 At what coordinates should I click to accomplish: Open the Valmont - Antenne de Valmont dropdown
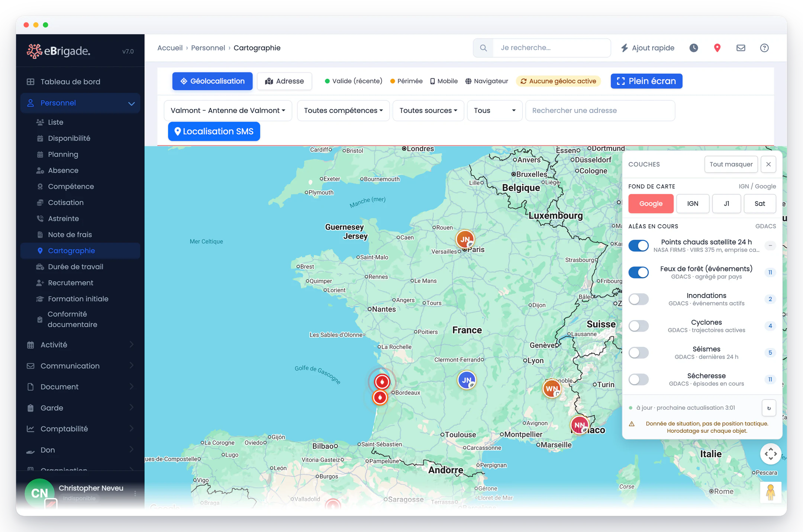pyautogui.click(x=228, y=110)
